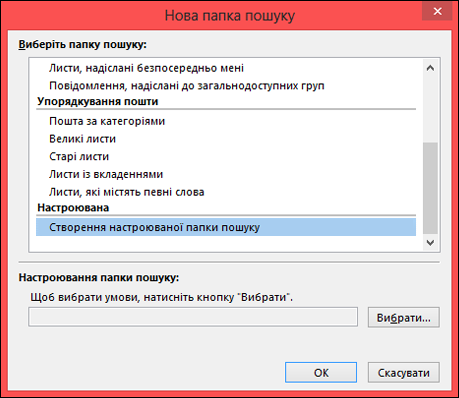
Task: Select Листи із вкладеннями item
Action: [x=226, y=174]
